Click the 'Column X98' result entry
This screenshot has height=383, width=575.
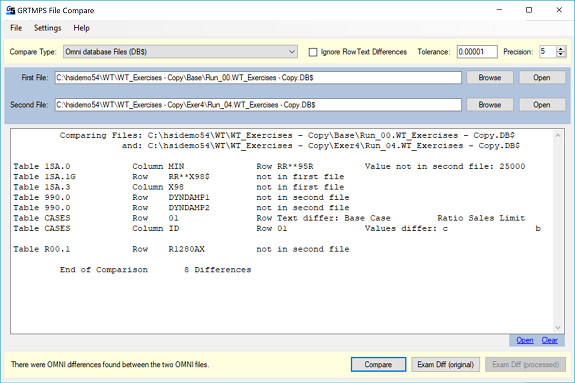(x=158, y=187)
